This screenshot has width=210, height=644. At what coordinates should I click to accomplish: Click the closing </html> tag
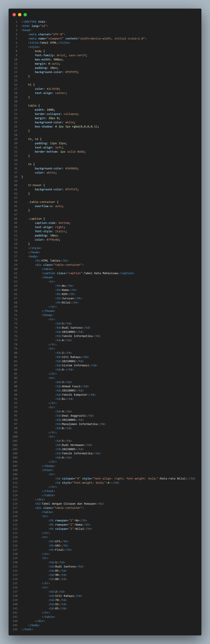tap(27, 629)
